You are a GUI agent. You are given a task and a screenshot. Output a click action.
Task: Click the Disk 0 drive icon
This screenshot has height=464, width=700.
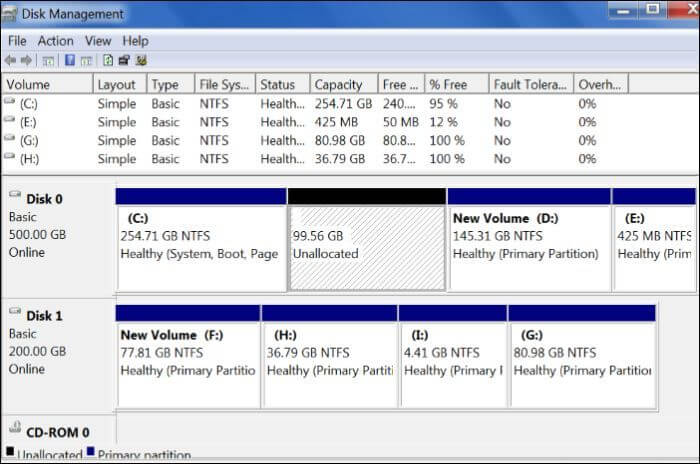click(14, 198)
